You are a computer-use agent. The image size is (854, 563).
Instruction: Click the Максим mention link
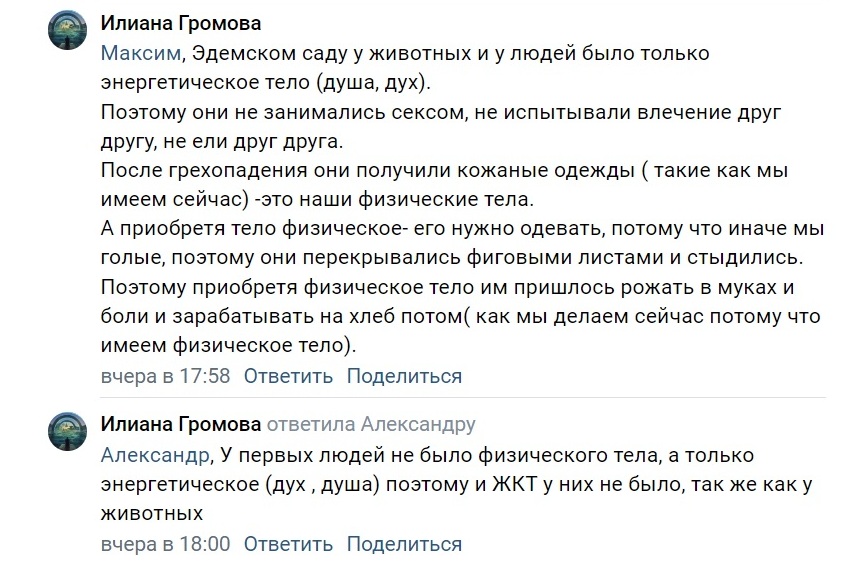point(141,54)
